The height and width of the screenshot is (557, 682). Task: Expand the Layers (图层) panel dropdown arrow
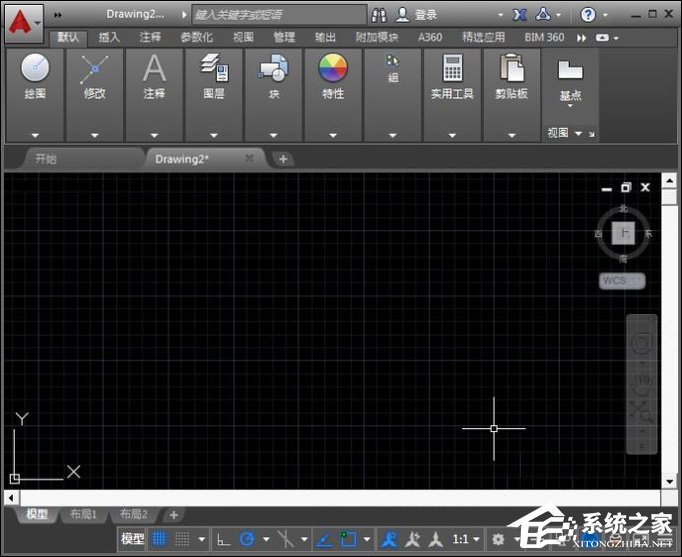214,135
